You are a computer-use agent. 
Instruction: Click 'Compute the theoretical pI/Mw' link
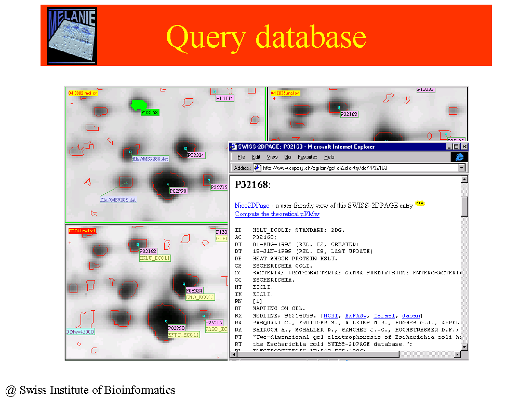point(277,214)
